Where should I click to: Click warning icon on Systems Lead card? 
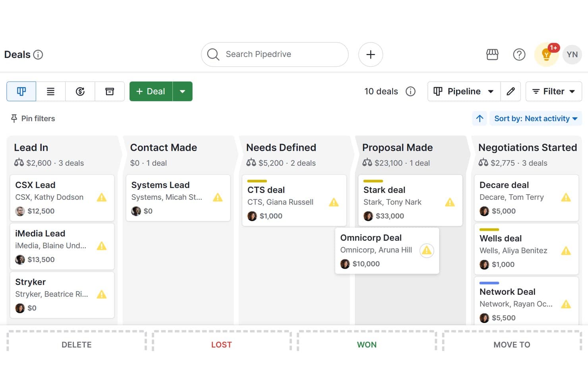tap(218, 197)
